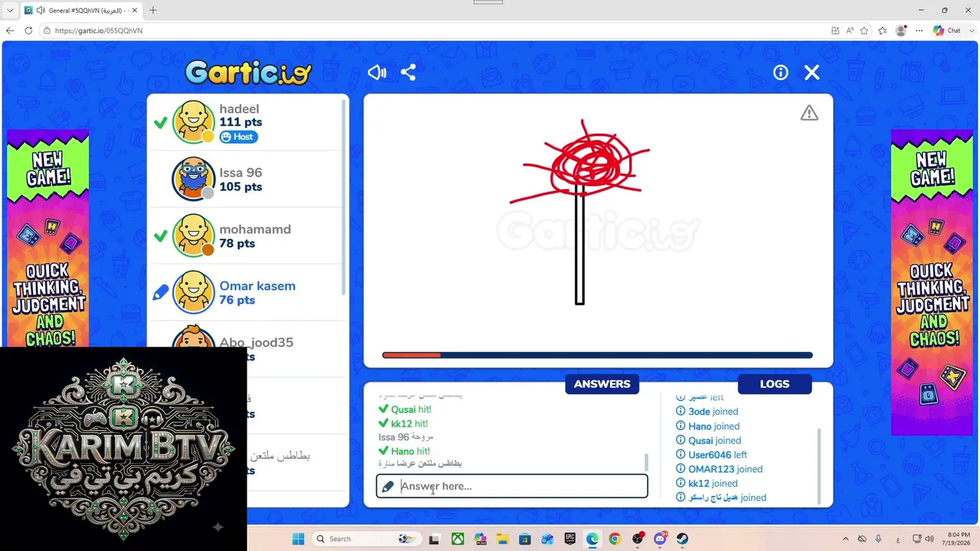Click the green checkmark beside mohamamd
Viewport: 980px width, 551px height.
[x=160, y=236]
